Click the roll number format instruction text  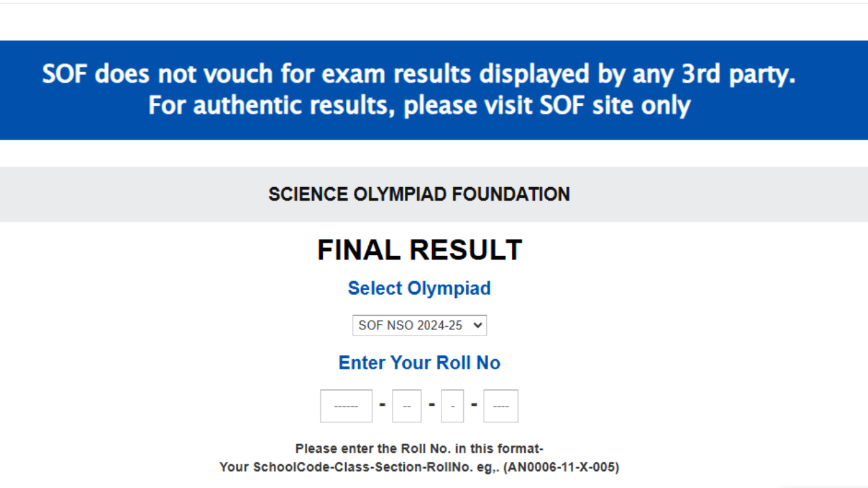point(419,448)
